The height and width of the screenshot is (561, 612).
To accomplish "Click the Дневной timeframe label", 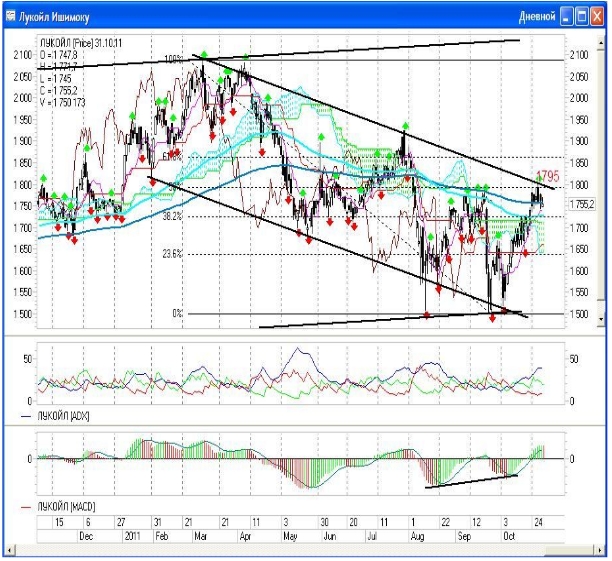I will click(537, 17).
